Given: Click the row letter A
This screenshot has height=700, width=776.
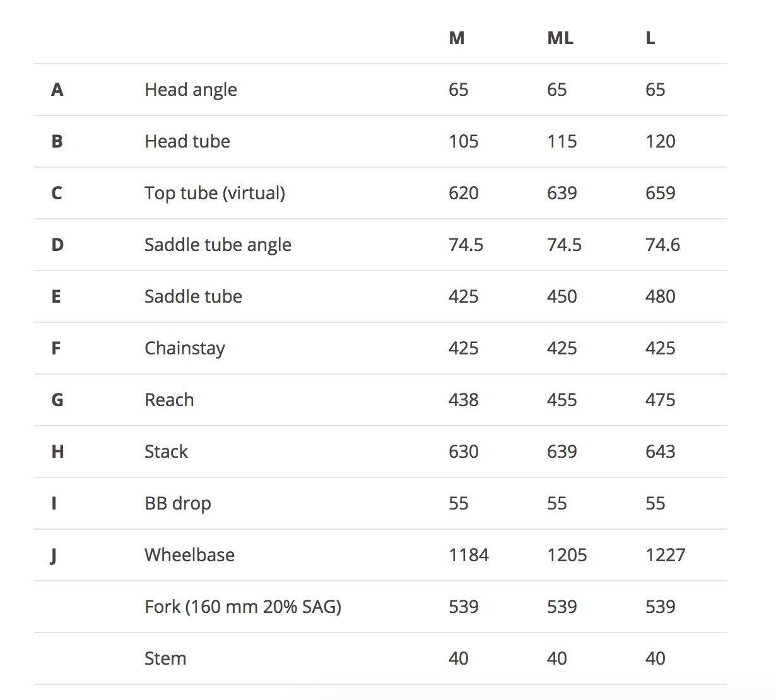Looking at the screenshot, I should 57,90.
